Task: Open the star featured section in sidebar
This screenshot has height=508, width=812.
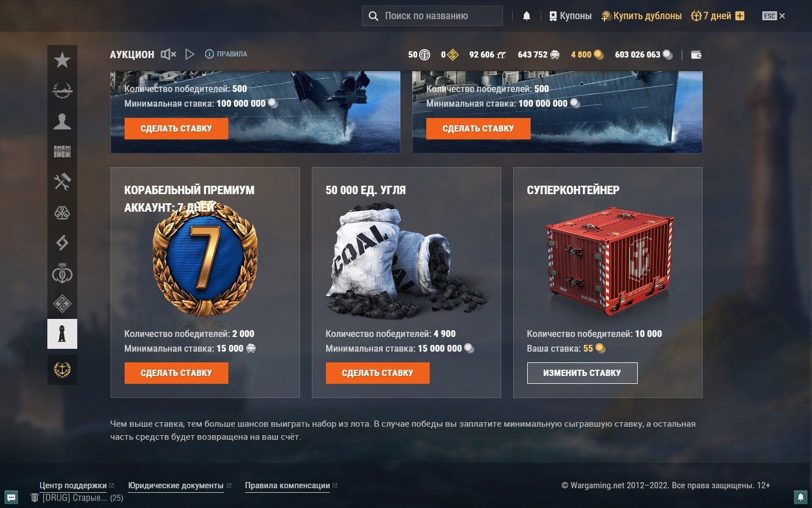Action: 62,60
